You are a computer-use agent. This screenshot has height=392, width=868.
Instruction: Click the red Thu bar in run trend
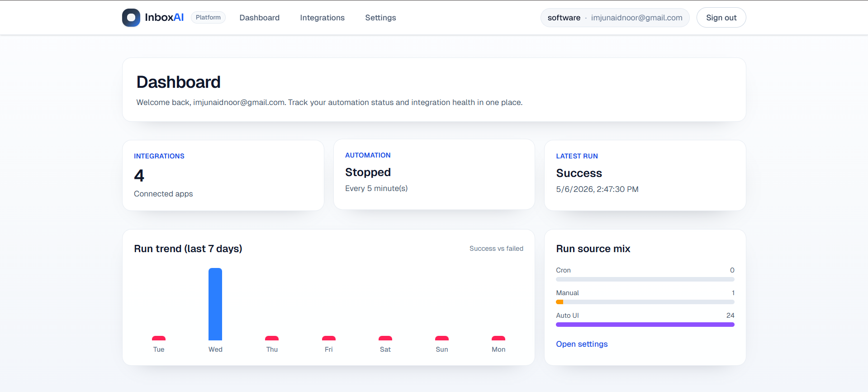[x=272, y=338]
